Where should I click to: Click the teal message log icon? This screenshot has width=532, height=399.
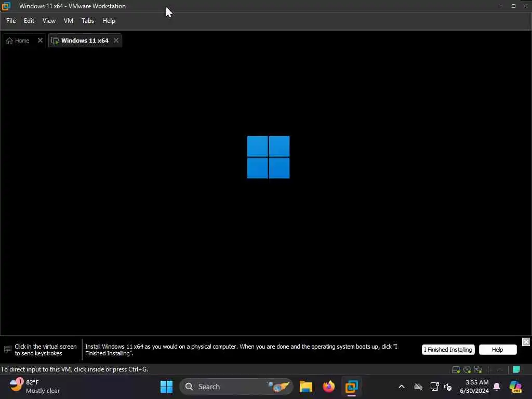[516, 369]
